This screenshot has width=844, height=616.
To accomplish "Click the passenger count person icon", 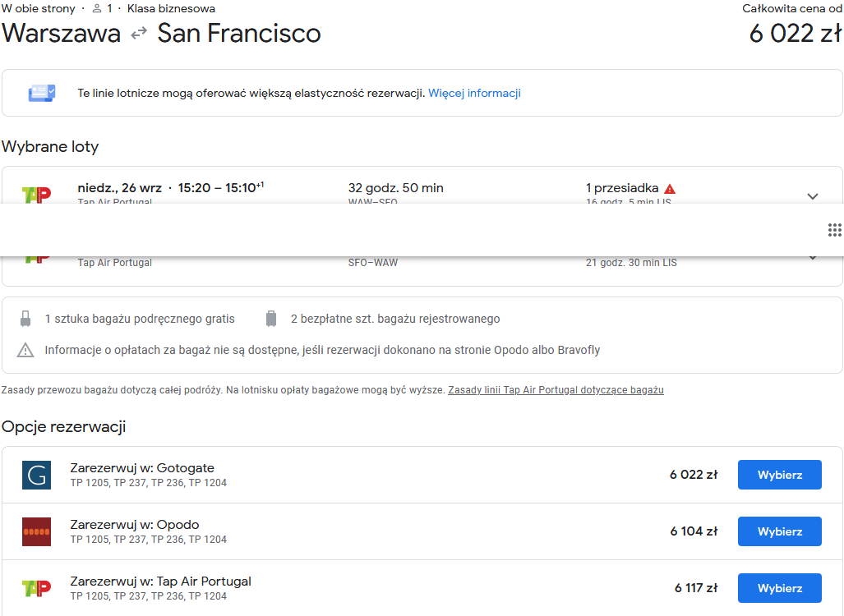I will pyautogui.click(x=97, y=8).
